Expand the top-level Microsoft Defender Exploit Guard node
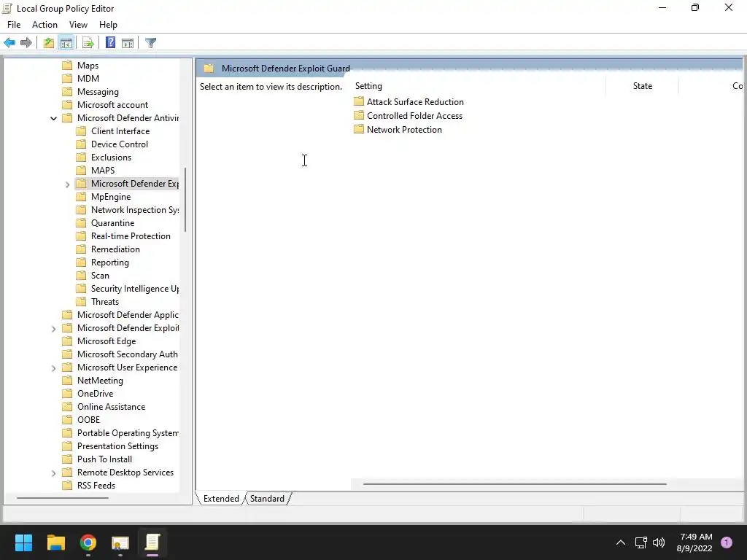 [54, 329]
